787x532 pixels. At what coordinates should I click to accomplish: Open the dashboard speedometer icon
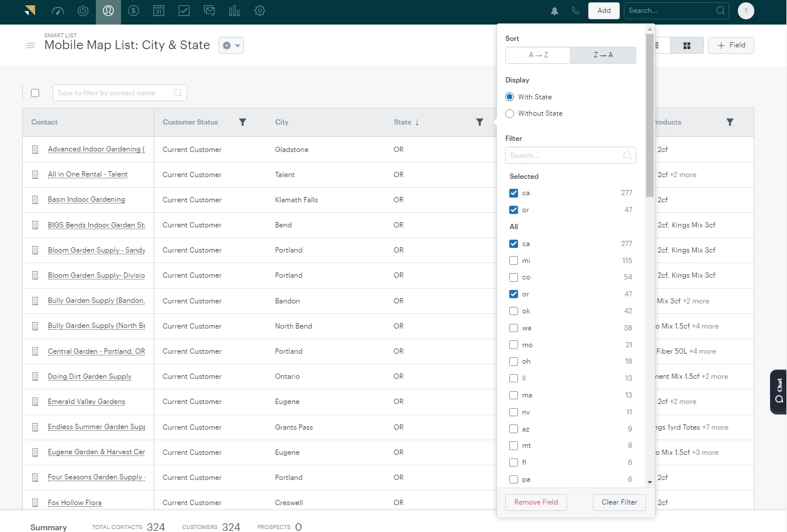[x=57, y=11]
